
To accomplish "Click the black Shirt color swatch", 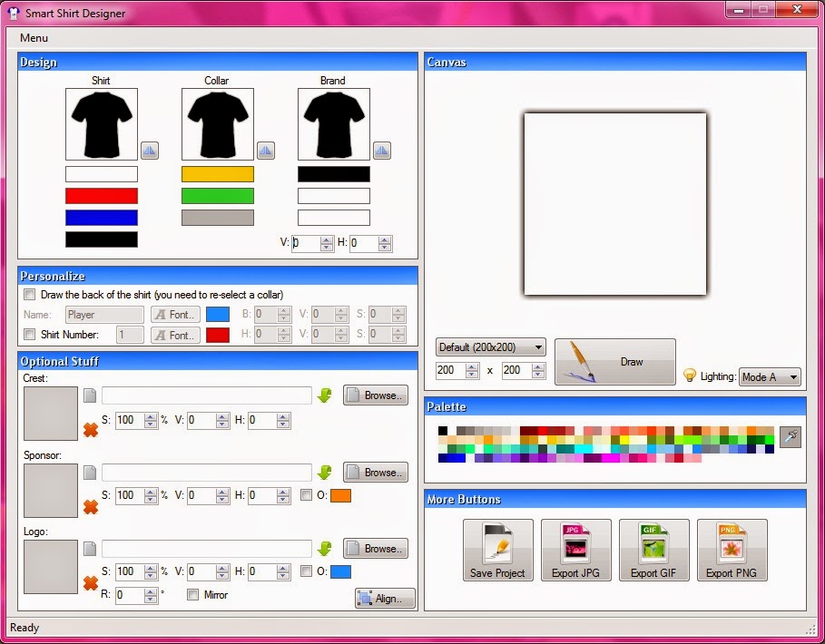I will [102, 239].
